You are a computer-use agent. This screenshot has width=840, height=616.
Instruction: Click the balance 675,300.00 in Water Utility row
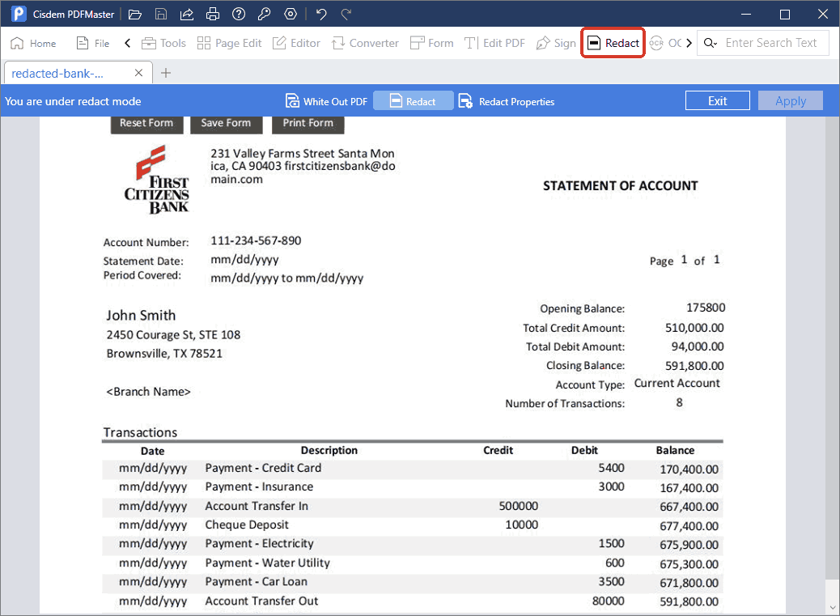(x=689, y=564)
